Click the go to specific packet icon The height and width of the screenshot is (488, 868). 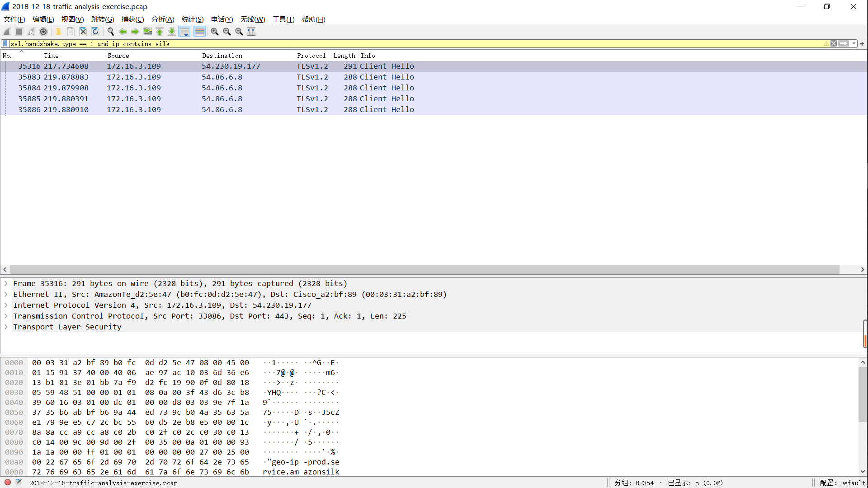[x=147, y=32]
